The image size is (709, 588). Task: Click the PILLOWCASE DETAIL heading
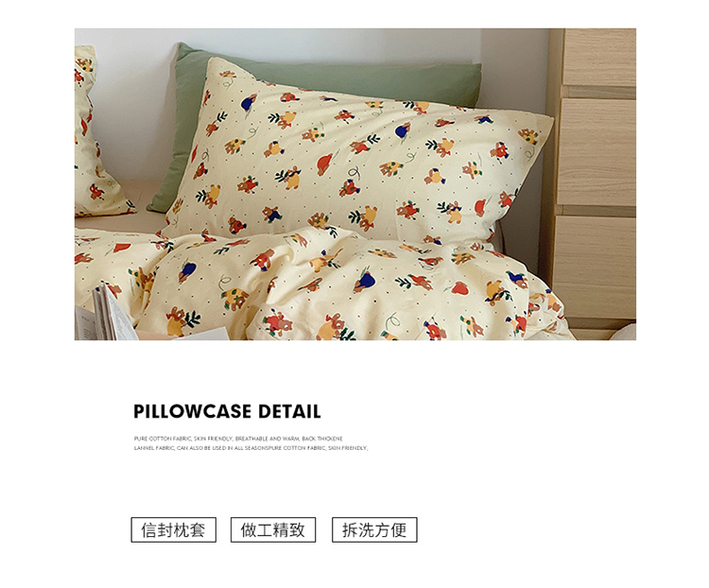pos(227,411)
